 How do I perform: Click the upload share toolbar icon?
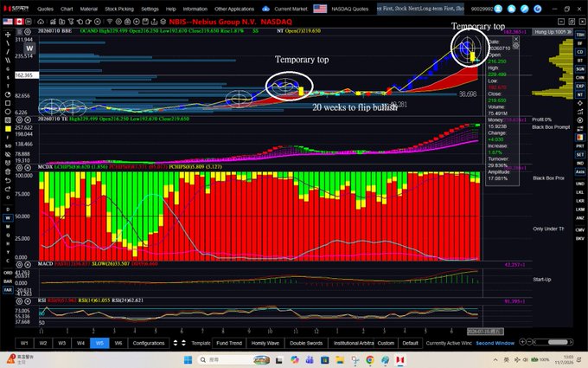pyautogui.click(x=154, y=22)
